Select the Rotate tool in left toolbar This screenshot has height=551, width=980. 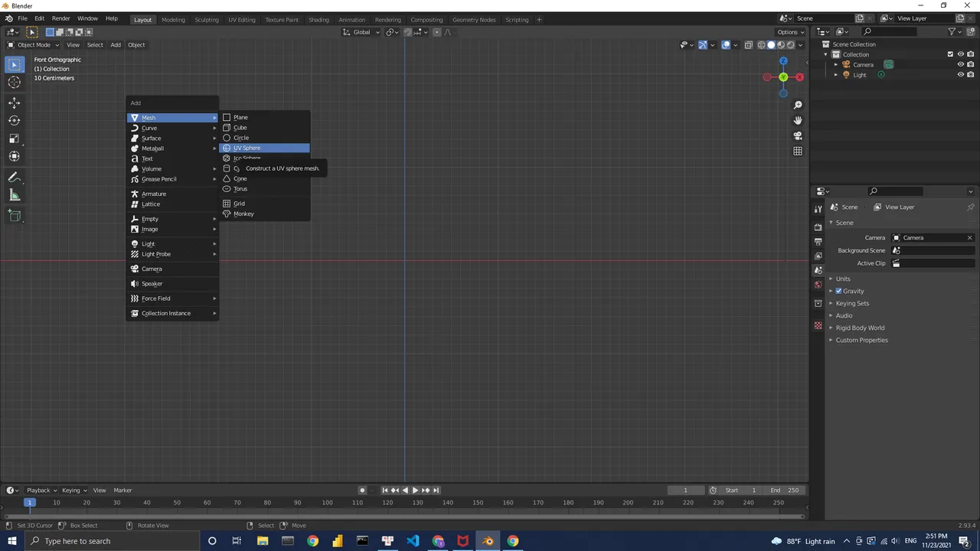pos(15,120)
